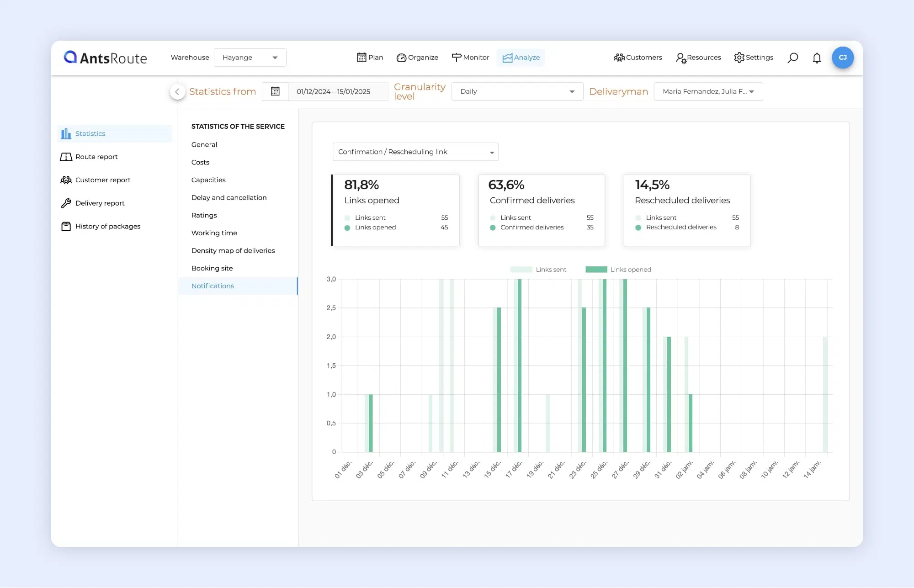Select the Links opened stat card
914x588 pixels.
click(396, 210)
